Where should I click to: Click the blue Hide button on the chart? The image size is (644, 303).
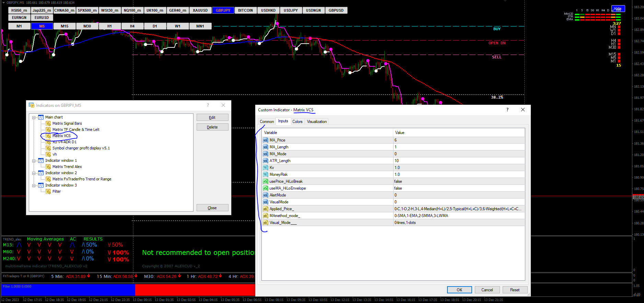pyautogui.click(x=618, y=9)
